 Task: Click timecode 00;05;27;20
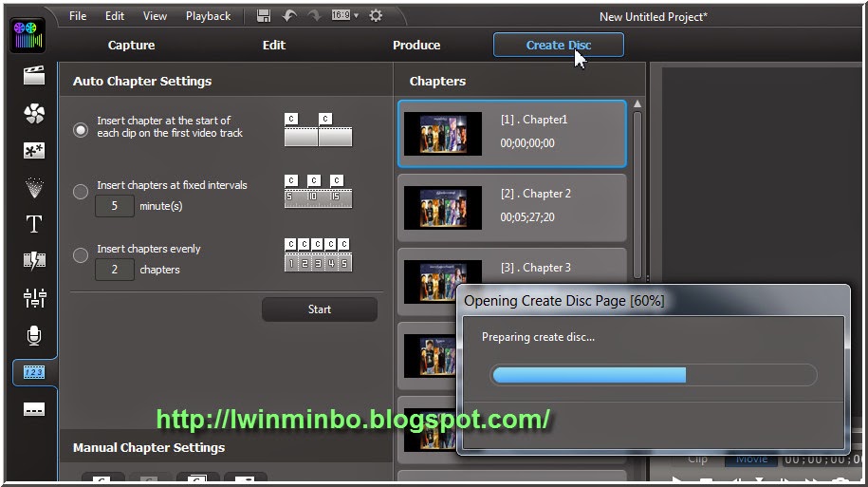click(x=527, y=217)
